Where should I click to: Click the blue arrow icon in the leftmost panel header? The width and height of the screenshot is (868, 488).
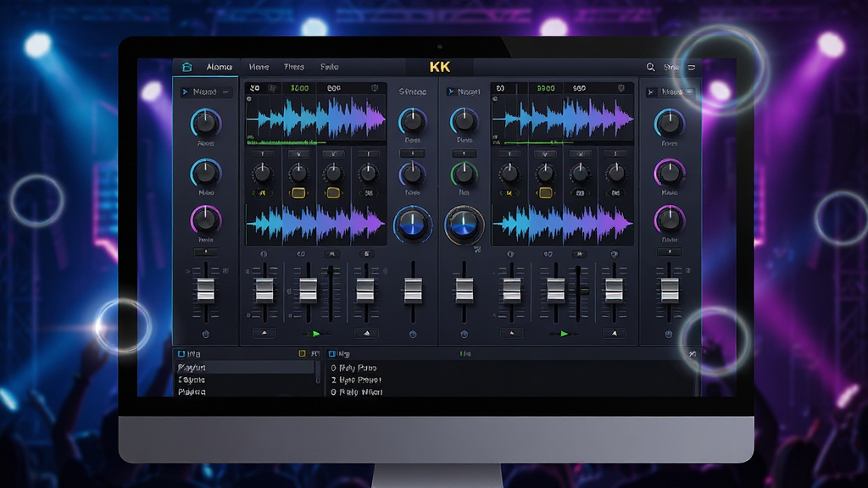pos(185,91)
